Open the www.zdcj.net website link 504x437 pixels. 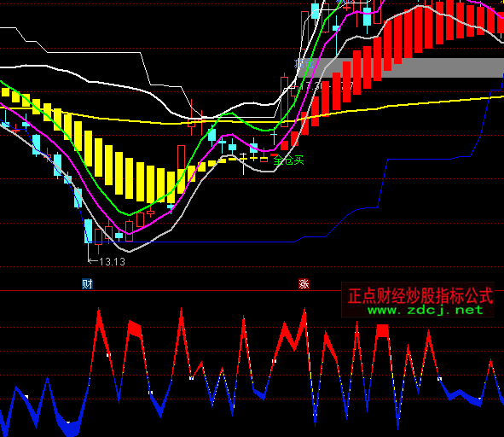(x=426, y=310)
